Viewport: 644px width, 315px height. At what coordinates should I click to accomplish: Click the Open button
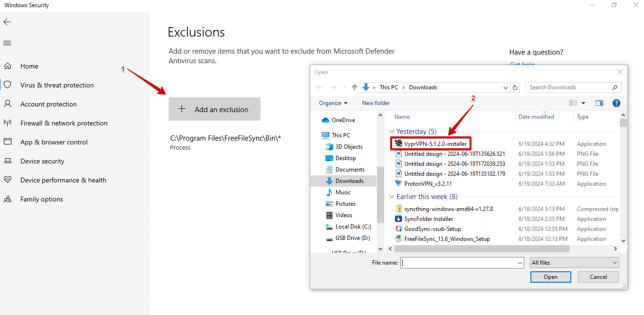tap(550, 277)
